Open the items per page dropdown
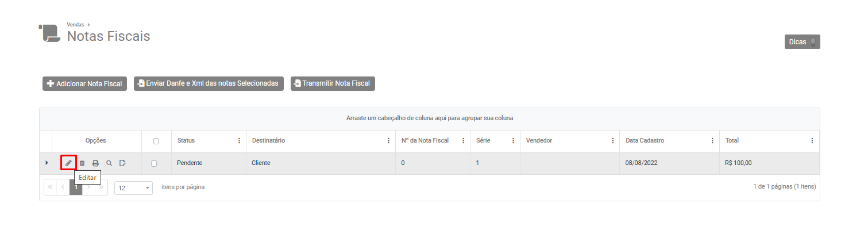This screenshot has height=230, width=868. tap(133, 188)
